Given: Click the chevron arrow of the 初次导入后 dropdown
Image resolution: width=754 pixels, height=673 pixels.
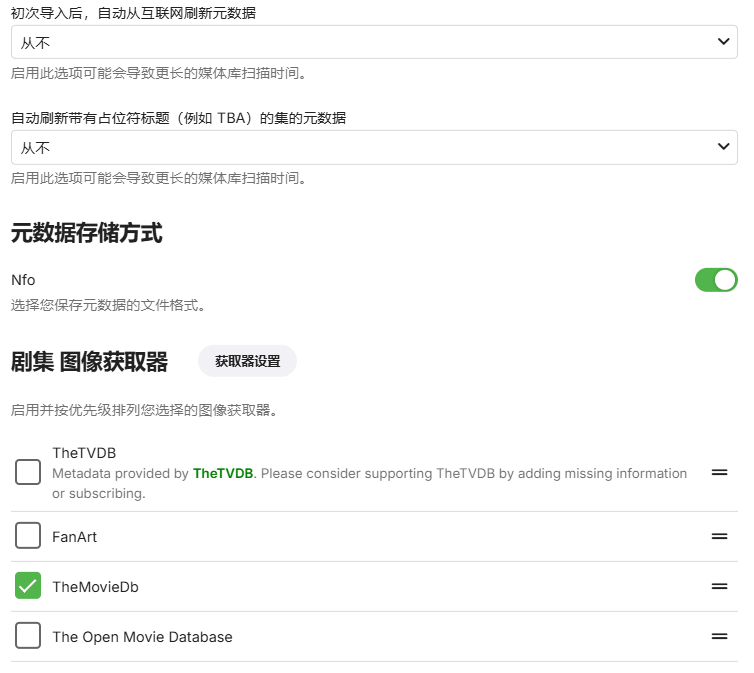Looking at the screenshot, I should click(724, 42).
